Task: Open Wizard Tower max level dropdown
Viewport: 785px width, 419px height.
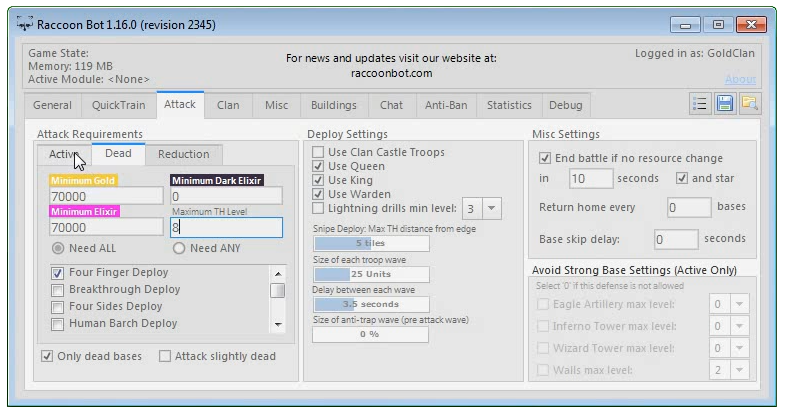Action: click(739, 348)
